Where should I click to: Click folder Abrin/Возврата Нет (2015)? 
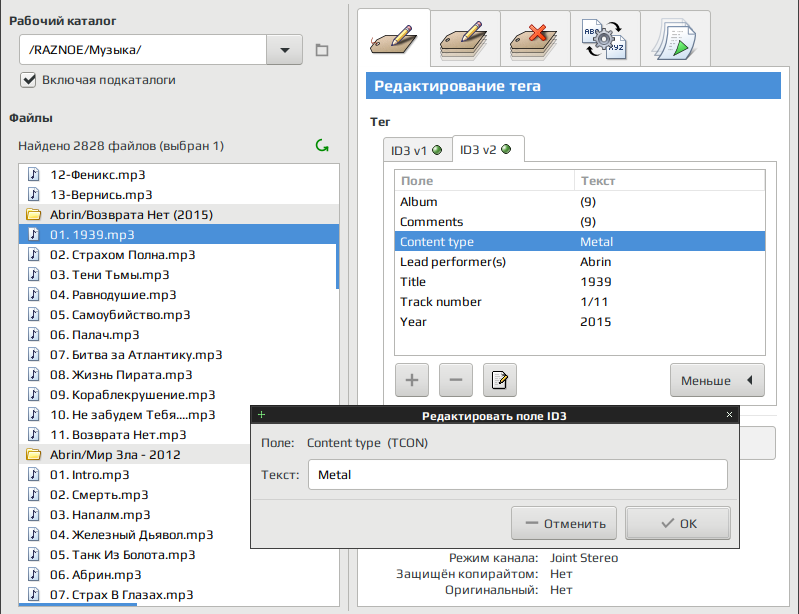click(x=178, y=215)
